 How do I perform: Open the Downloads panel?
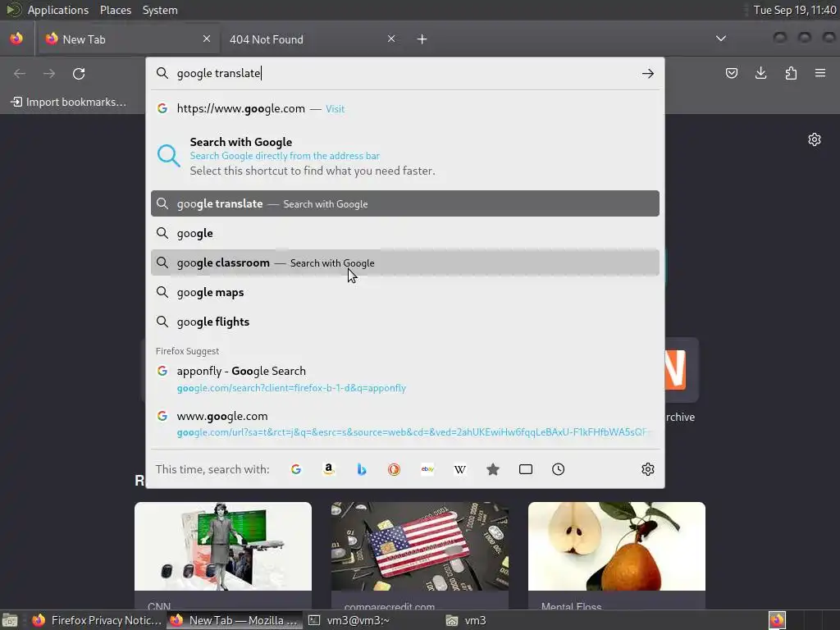tap(760, 73)
